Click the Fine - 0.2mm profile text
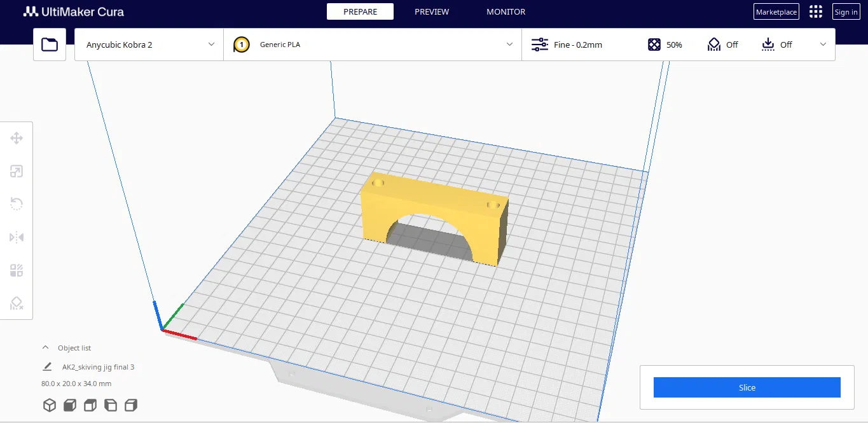 pyautogui.click(x=578, y=45)
